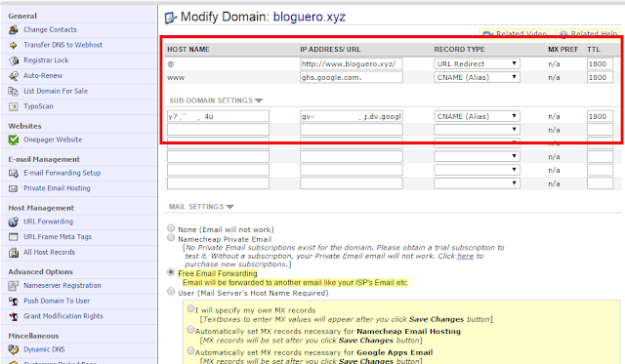The image size is (625, 364).
Task: Click the Grant Modification Rights icon
Action: pyautogui.click(x=14, y=316)
